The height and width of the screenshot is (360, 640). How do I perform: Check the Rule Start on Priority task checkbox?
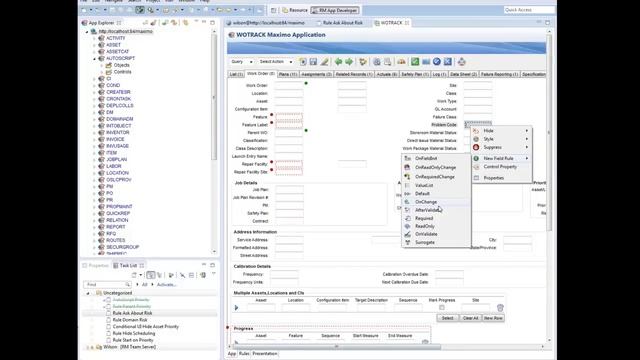pos(109,340)
